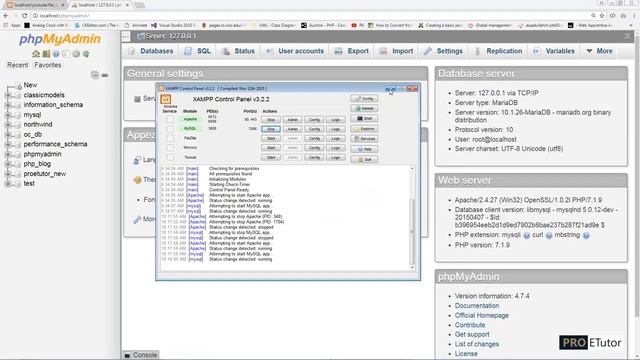Click XAMPP log scrollbar down arrow
Image resolution: width=640 pixels, height=360 pixels.
coord(412,268)
